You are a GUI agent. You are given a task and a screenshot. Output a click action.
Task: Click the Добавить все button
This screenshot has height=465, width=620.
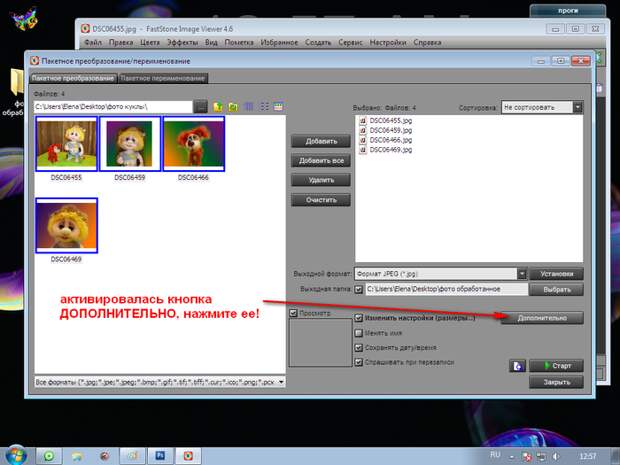pyautogui.click(x=321, y=161)
